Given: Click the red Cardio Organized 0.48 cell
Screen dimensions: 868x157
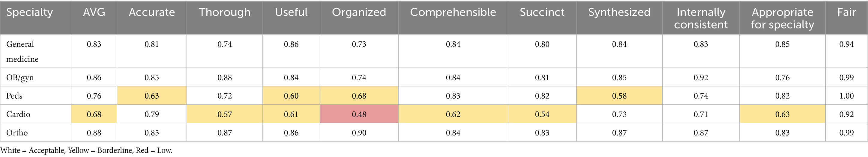Looking at the screenshot, I should pos(359,114).
